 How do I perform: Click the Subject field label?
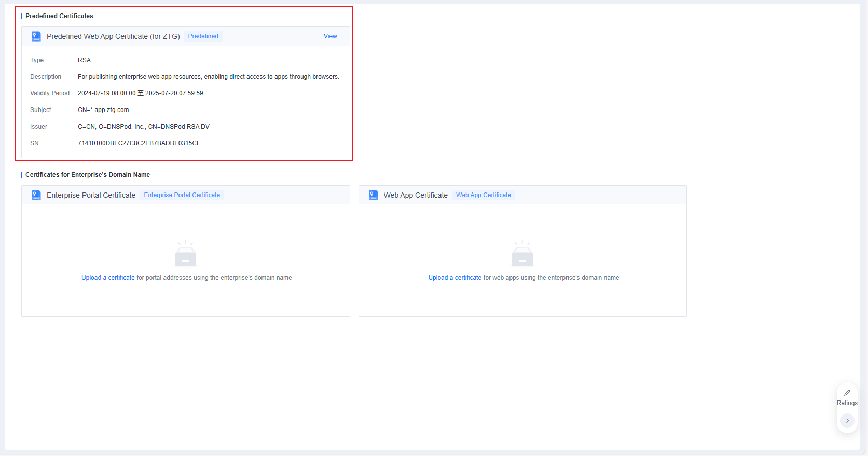pos(40,110)
